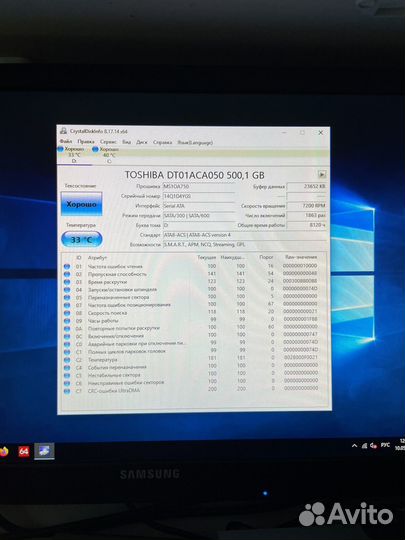
Task: Click the status orb for attribute 0C
Action: [67, 336]
